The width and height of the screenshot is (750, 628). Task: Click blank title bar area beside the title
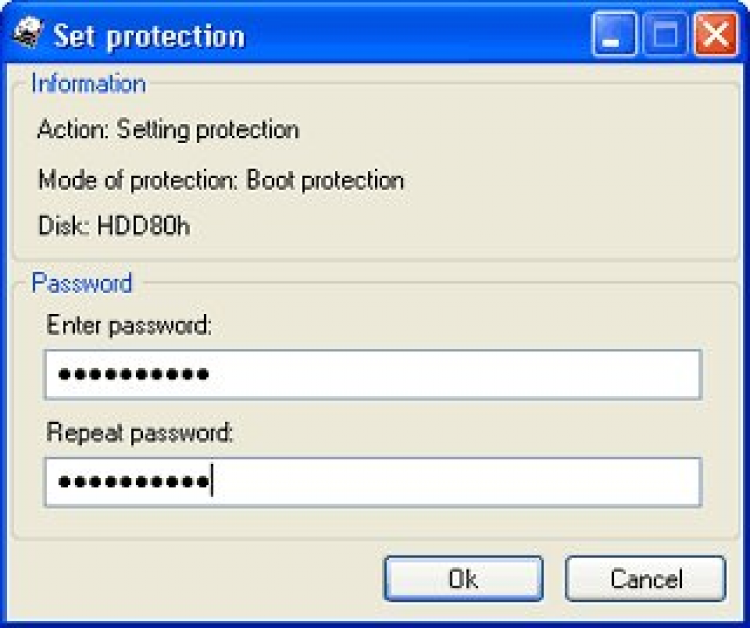click(416, 35)
